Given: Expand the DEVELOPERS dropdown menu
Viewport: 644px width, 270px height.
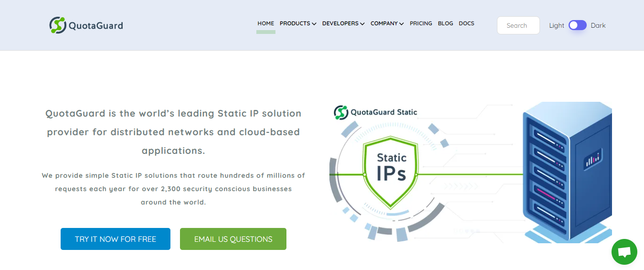Looking at the screenshot, I should click(x=343, y=23).
